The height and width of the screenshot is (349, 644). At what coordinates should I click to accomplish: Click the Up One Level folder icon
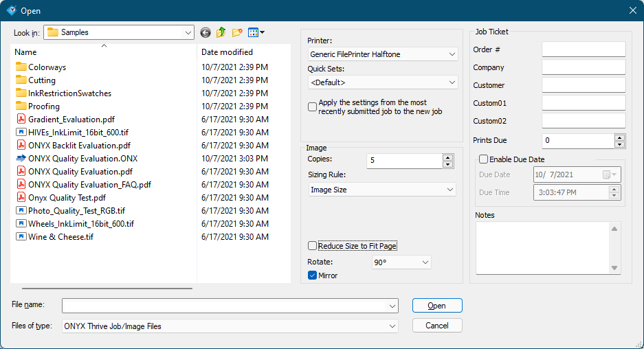(x=221, y=32)
